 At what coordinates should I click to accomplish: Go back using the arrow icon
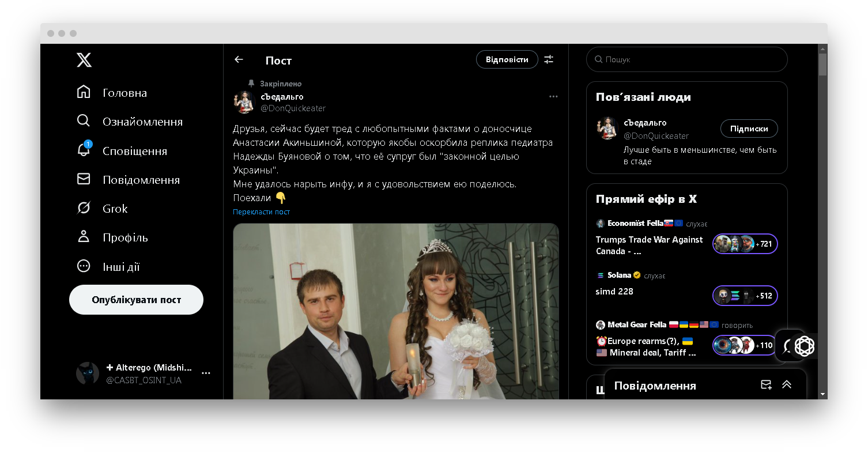(x=239, y=59)
